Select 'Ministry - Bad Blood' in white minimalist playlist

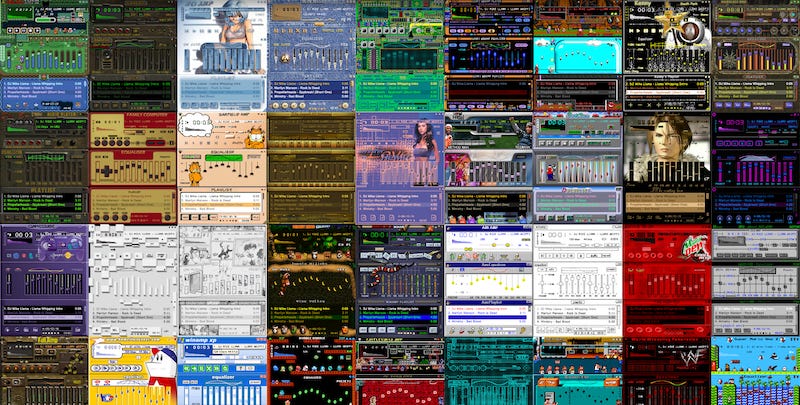[x=576, y=322]
